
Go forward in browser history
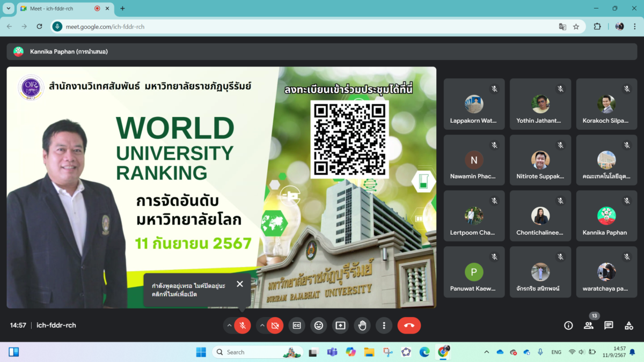tap(24, 26)
